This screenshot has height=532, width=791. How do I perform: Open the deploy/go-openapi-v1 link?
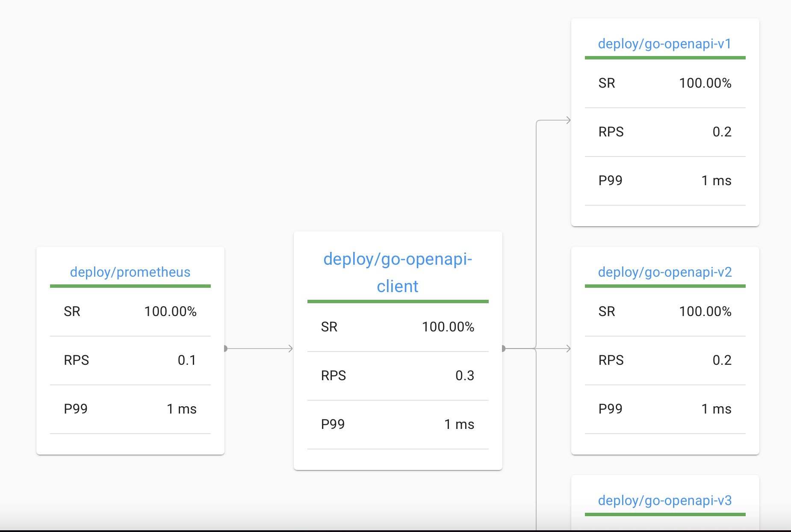click(665, 44)
